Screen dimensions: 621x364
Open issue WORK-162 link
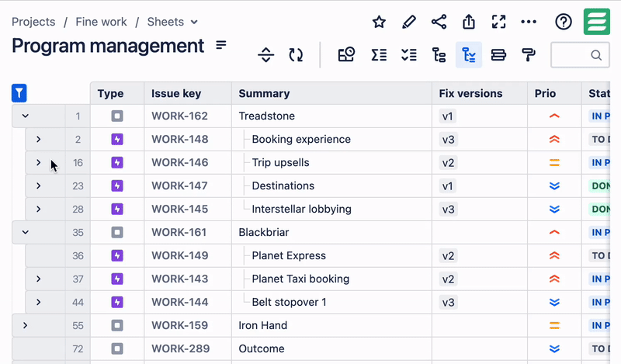179,116
